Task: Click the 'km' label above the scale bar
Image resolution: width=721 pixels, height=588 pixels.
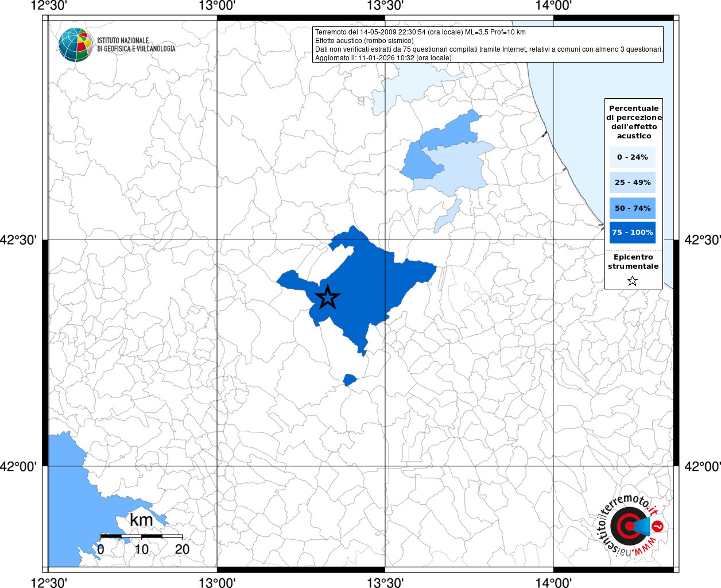Action: pyautogui.click(x=141, y=520)
